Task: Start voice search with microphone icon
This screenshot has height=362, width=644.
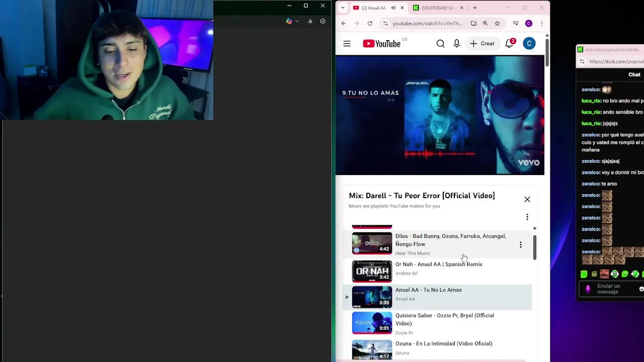Action: [x=457, y=44]
